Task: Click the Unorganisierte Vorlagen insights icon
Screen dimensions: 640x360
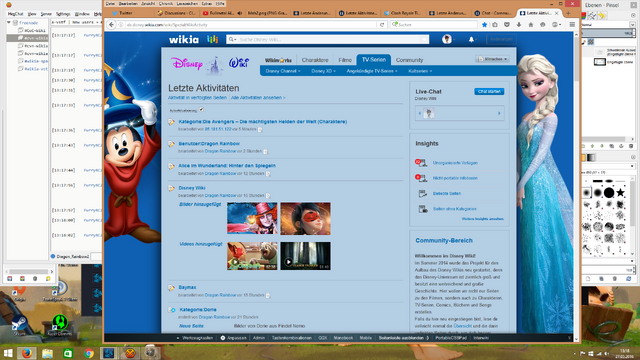Action: pyautogui.click(x=421, y=163)
